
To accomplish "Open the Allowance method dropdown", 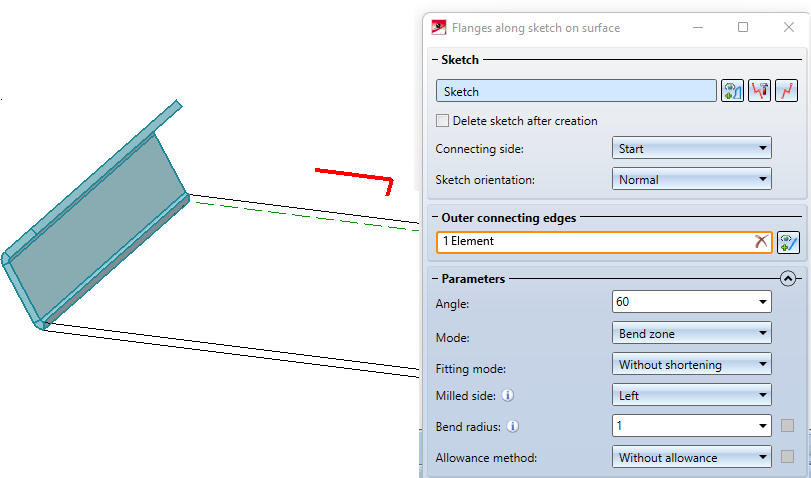I will [x=692, y=458].
